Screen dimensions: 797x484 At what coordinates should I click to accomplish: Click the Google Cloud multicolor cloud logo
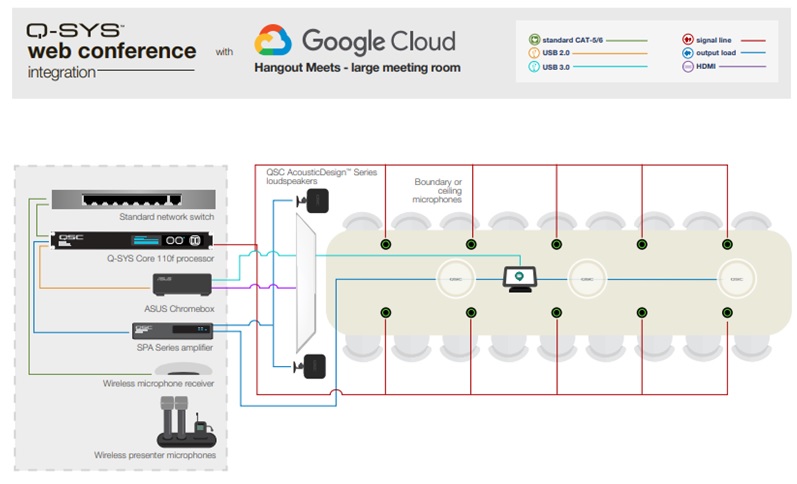pyautogui.click(x=273, y=40)
